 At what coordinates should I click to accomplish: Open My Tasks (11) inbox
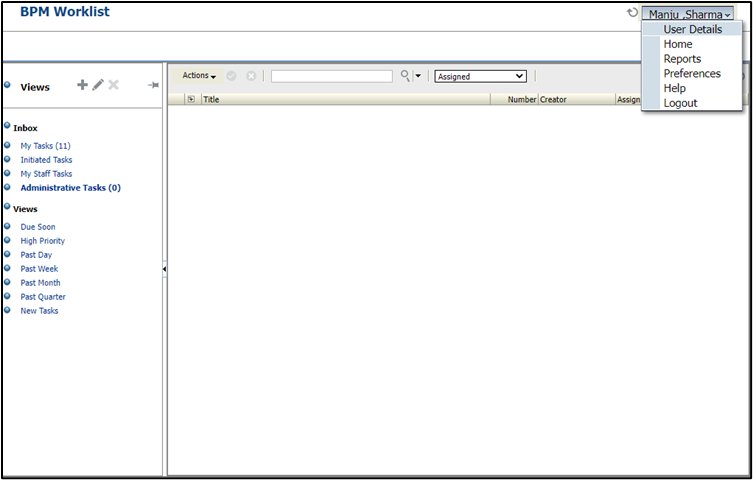[45, 146]
